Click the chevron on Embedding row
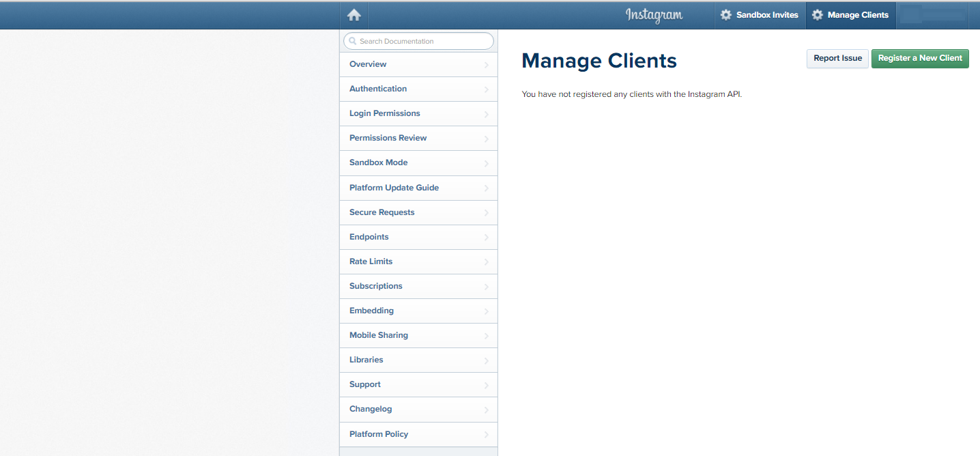 pos(487,312)
